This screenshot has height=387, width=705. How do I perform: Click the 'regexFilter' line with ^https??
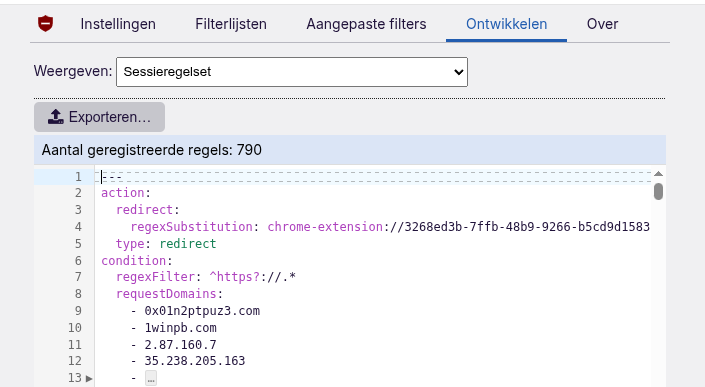click(x=205, y=277)
